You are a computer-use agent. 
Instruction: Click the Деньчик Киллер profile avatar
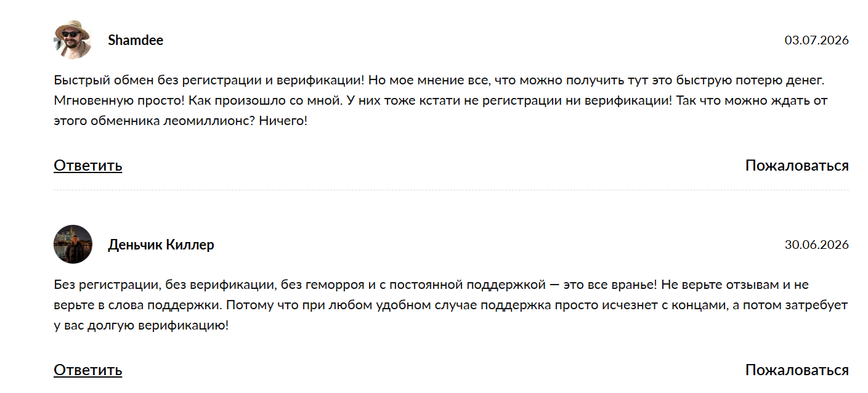click(73, 245)
